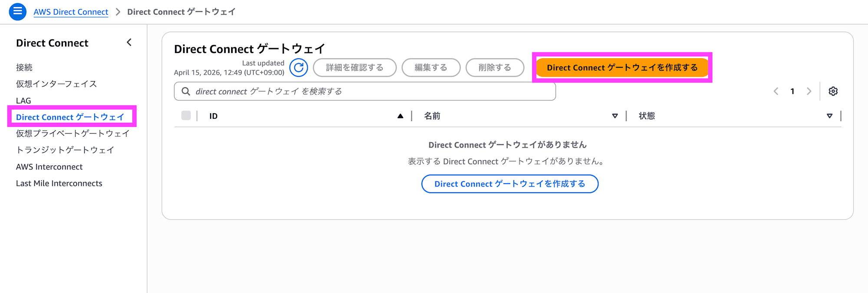Click the outlined ゲートウェイを作成する button in empty state
Screen dimensions: 868x293
pos(510,184)
